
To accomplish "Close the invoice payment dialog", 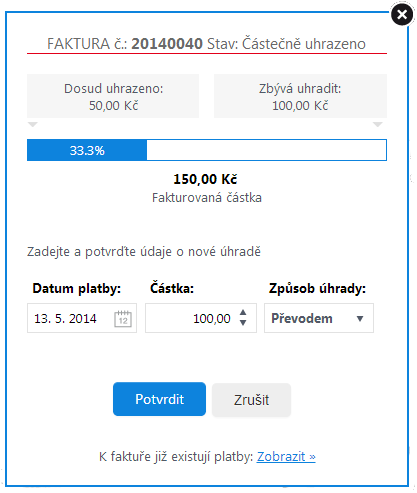I will [402, 14].
